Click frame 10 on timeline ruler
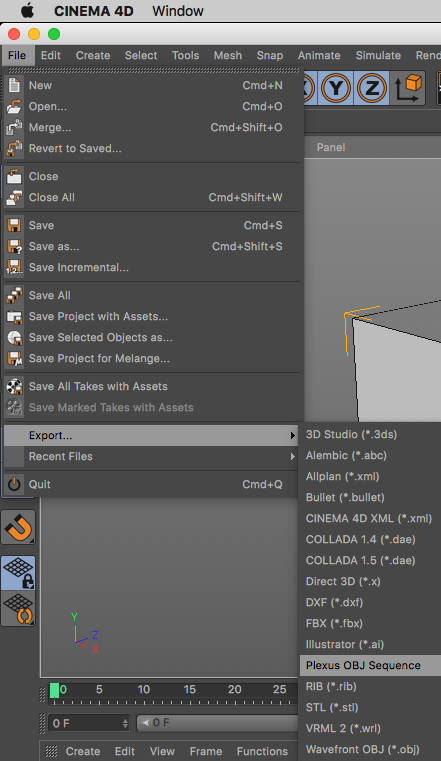The width and height of the screenshot is (441, 761). click(144, 689)
